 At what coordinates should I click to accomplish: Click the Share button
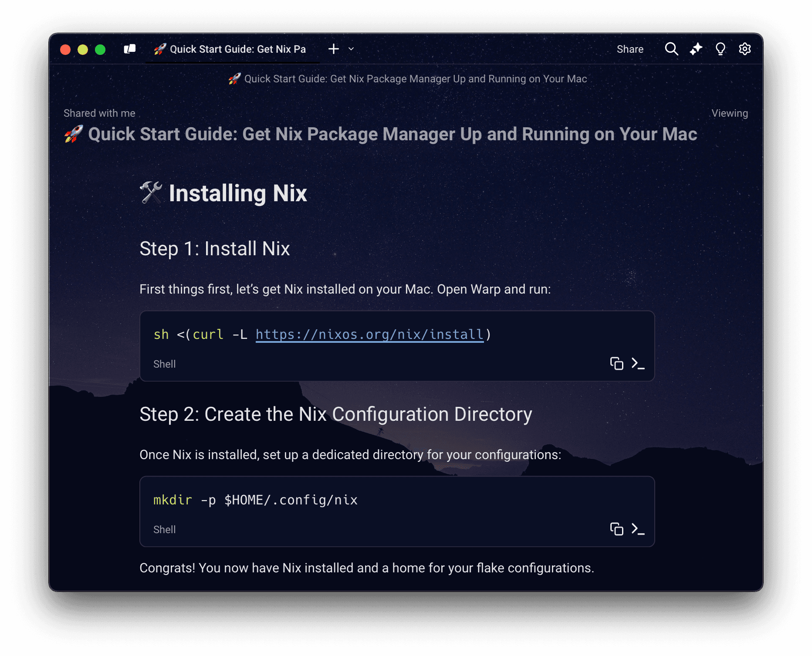630,49
